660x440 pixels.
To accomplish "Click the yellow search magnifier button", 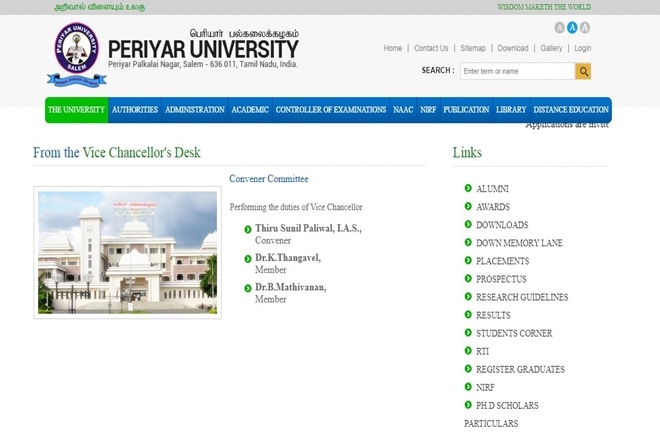I will [x=583, y=71].
